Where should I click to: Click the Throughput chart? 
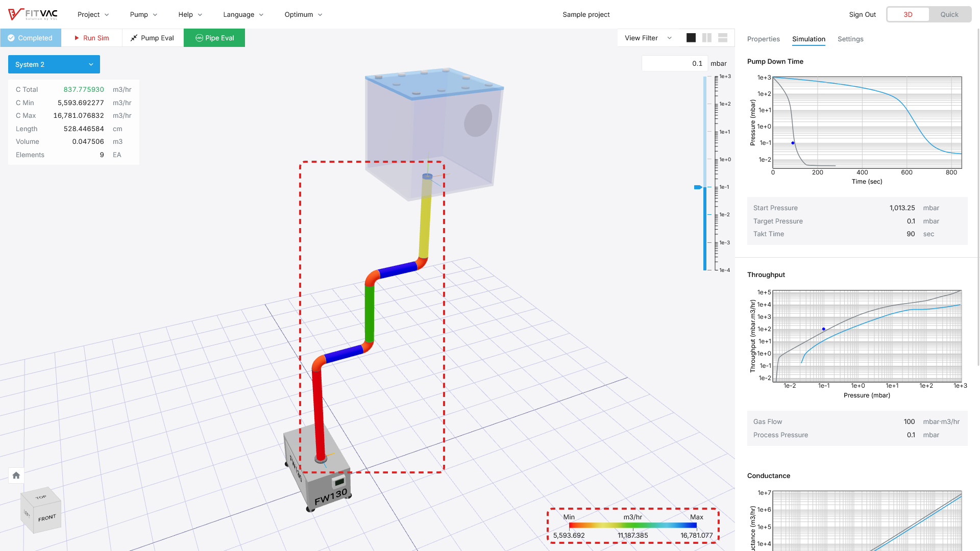pyautogui.click(x=867, y=336)
